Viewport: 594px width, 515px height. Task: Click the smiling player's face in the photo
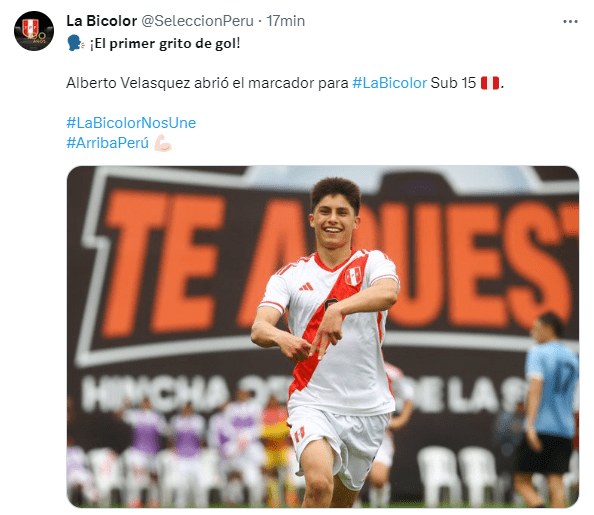coord(333,224)
